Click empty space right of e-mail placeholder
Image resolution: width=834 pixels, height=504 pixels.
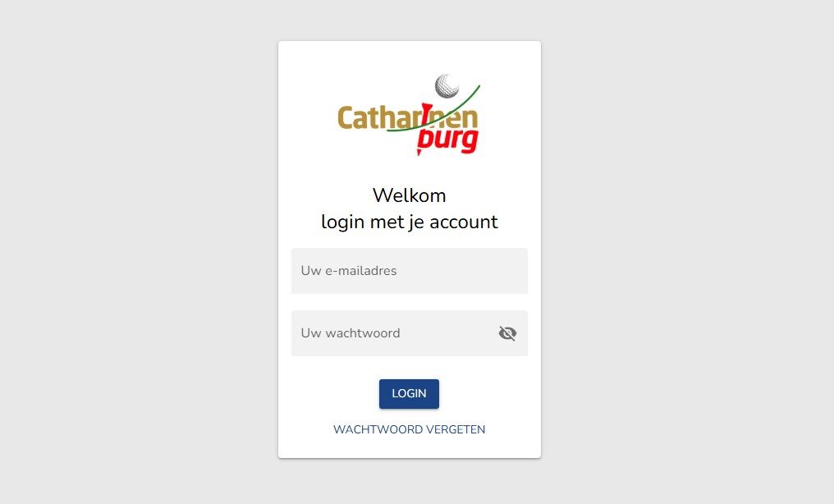click(x=463, y=271)
